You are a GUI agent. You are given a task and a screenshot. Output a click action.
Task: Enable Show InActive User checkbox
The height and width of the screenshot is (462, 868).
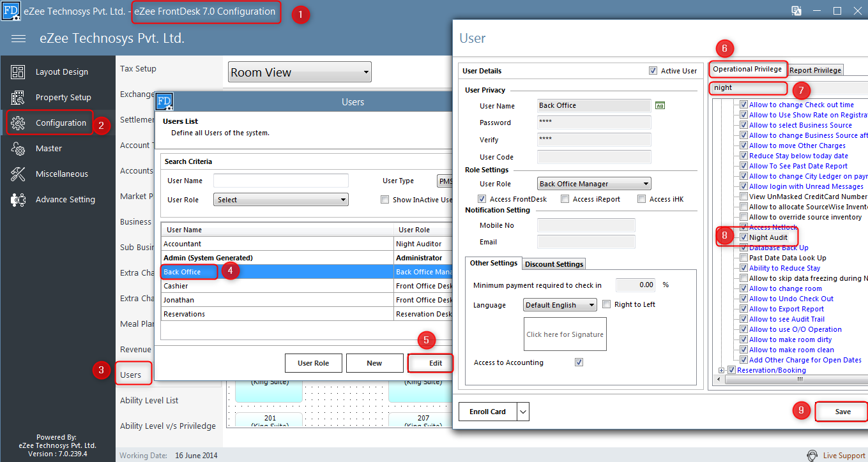[x=385, y=200]
